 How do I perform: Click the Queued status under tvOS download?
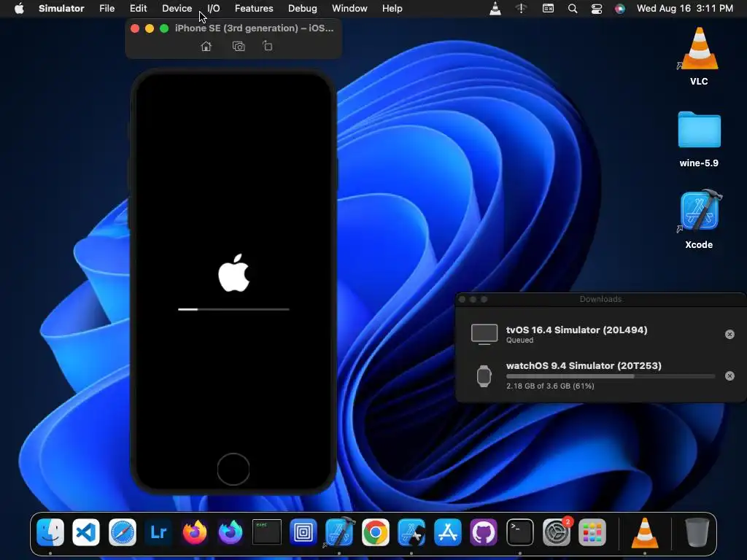(x=519, y=340)
